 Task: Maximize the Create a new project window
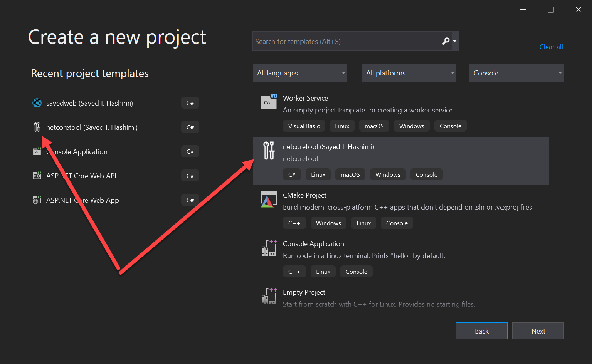tap(551, 10)
